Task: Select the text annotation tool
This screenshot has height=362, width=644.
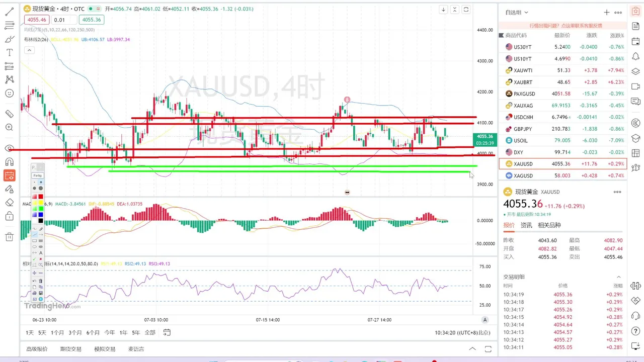Action: tap(9, 52)
